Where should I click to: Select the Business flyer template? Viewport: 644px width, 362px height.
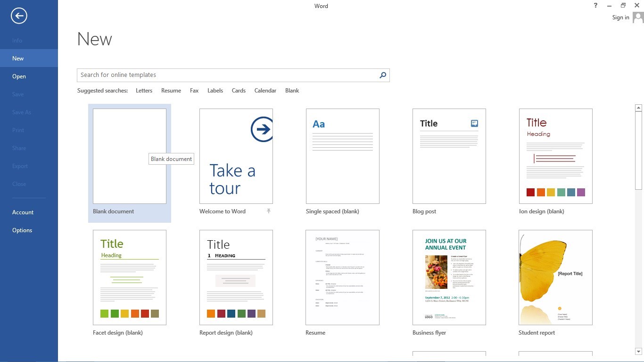(x=449, y=278)
